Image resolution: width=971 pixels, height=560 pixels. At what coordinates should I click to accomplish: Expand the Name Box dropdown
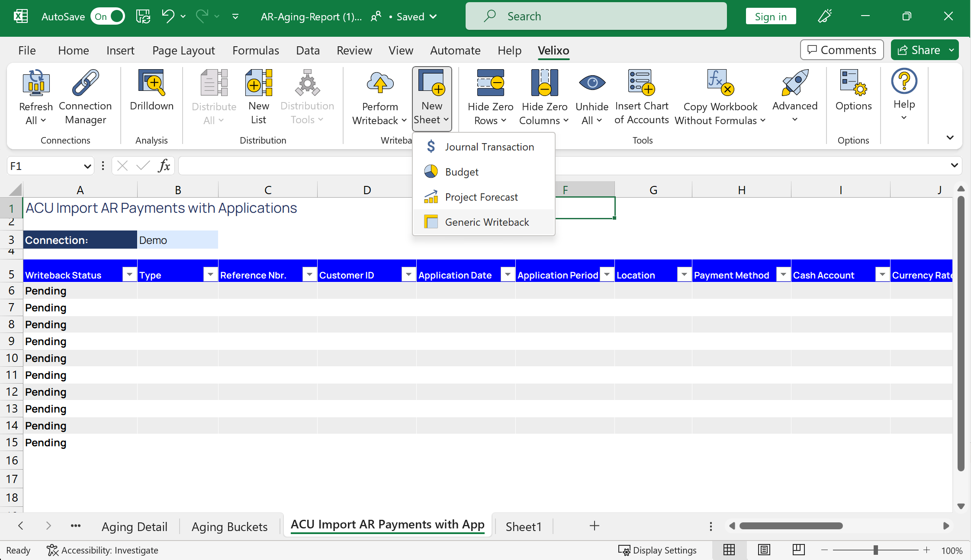pos(87,166)
